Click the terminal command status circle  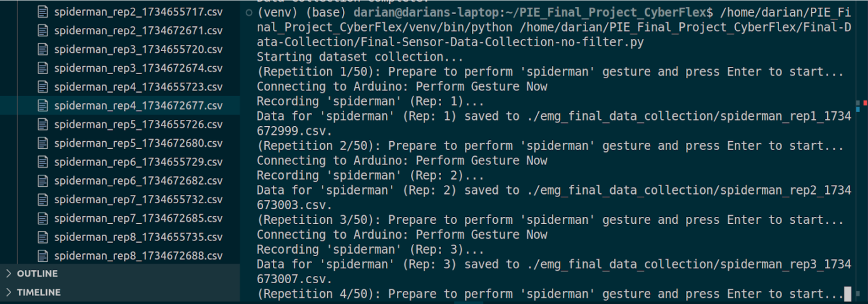tap(249, 13)
